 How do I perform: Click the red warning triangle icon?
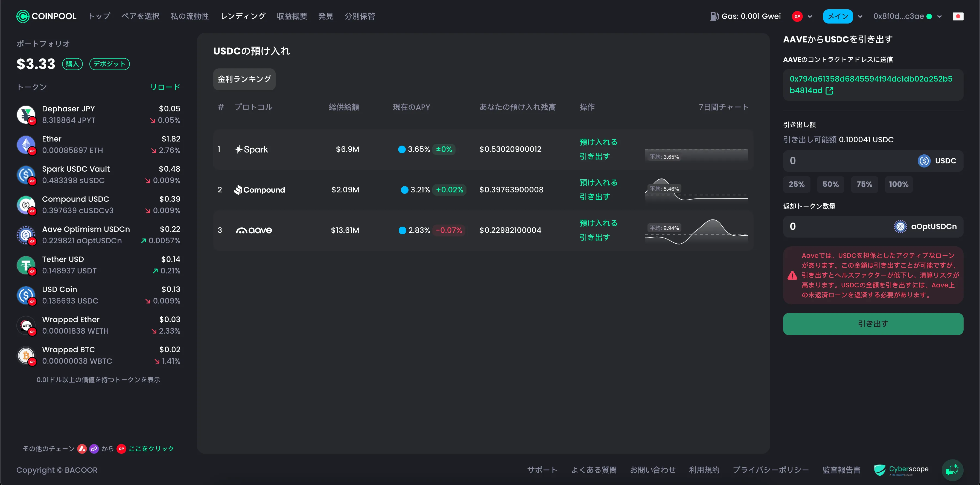tap(792, 275)
